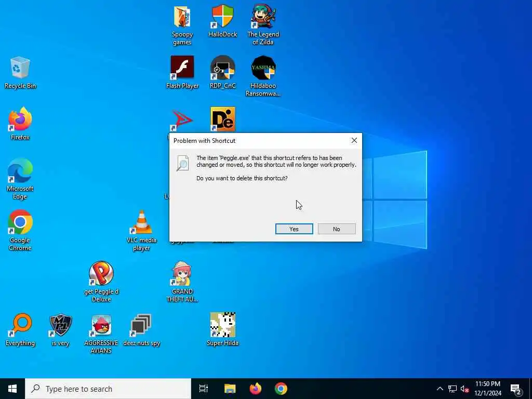Select the is very desktop shortcut
The image size is (532, 399).
60,329
